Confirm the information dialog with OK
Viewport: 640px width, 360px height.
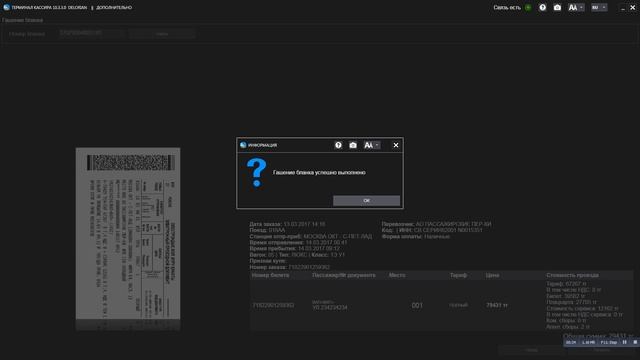click(x=366, y=200)
